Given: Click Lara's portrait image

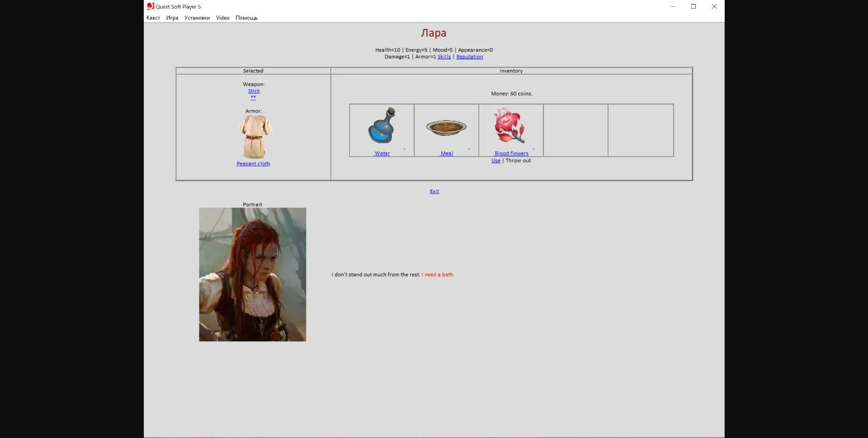Looking at the screenshot, I should [x=252, y=274].
